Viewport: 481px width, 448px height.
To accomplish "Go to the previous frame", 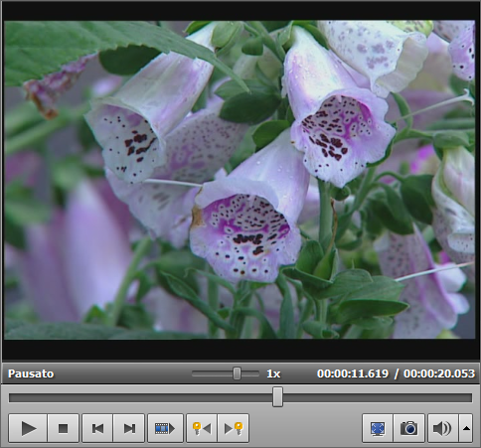I will click(97, 428).
